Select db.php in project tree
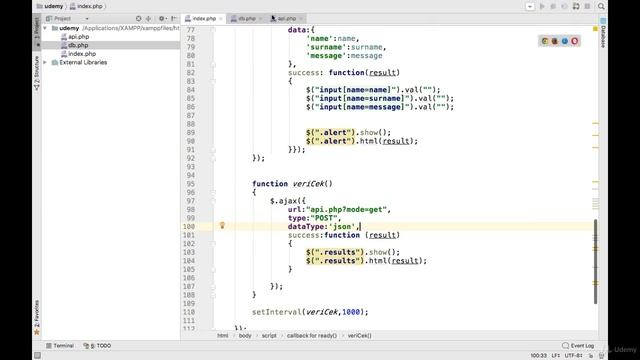Viewport: 640px width, 360px height. coord(78,45)
